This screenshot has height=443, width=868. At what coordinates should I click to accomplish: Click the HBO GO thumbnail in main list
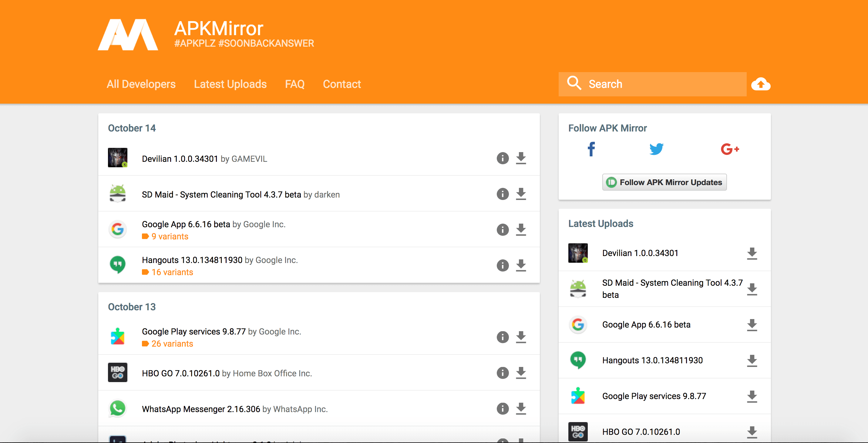118,372
